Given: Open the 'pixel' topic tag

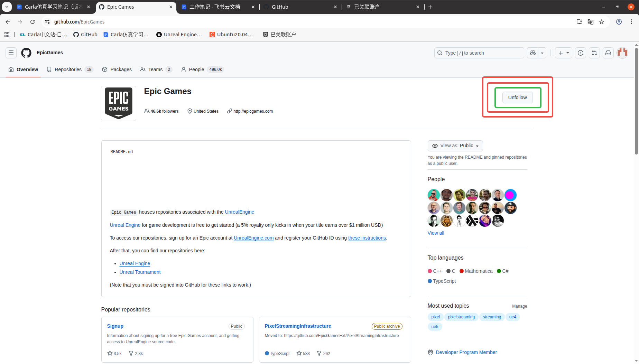Looking at the screenshot, I should pos(436,317).
